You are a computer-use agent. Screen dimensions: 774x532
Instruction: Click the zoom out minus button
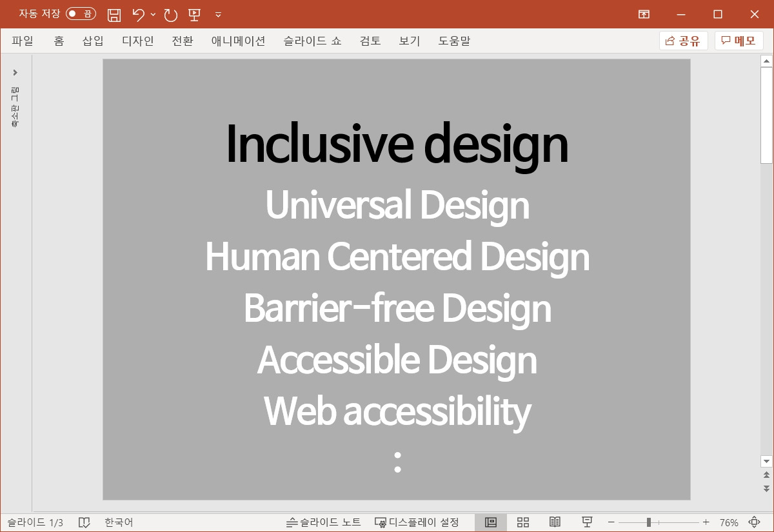611,522
